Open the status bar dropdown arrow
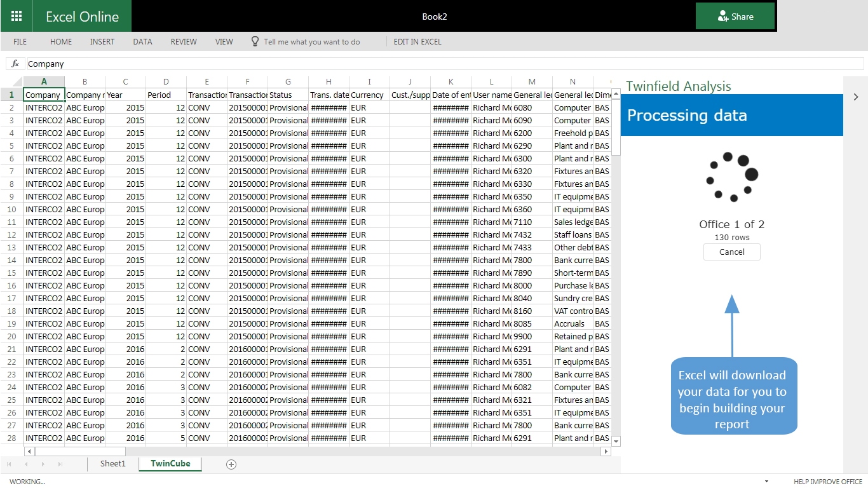Viewport: 868px width, 488px height. [766, 482]
